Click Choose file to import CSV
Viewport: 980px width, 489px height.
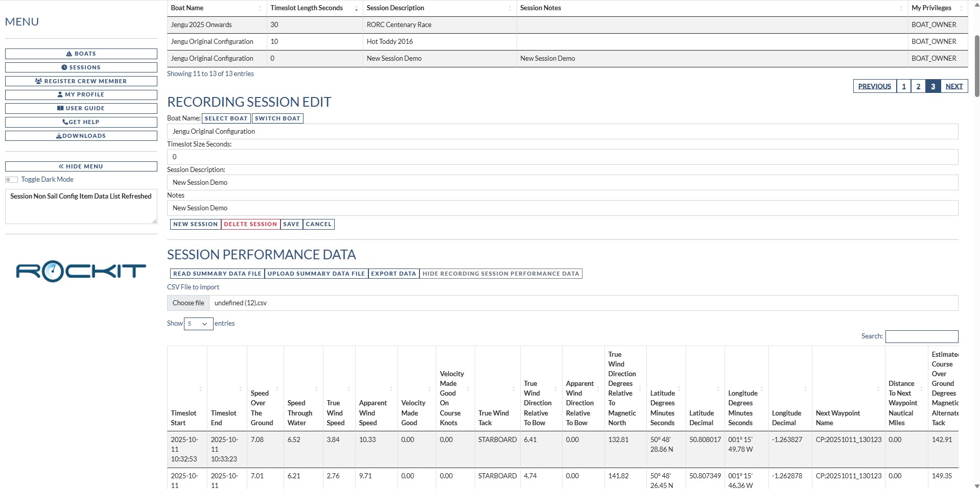click(188, 303)
